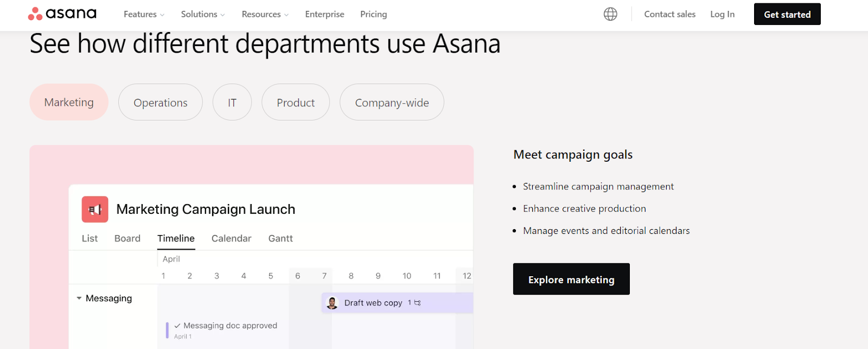Image resolution: width=868 pixels, height=349 pixels.
Task: Select the Company-wide department pill
Action: [x=392, y=102]
